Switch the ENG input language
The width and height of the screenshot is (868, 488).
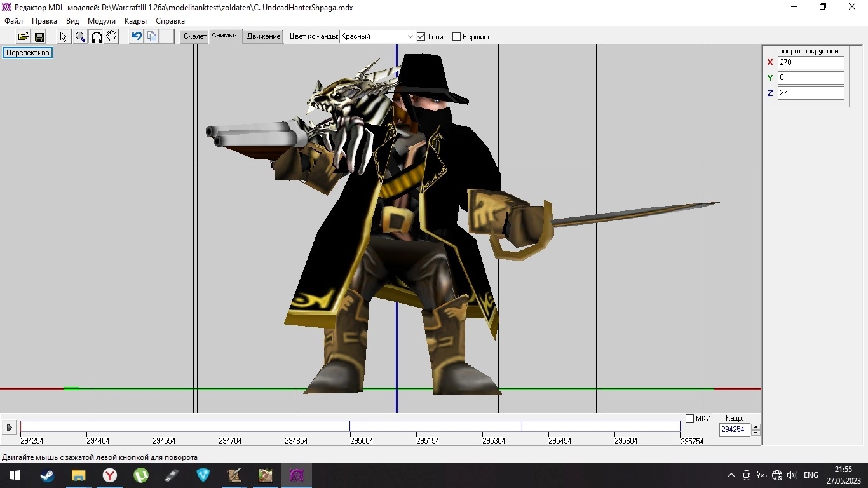click(x=811, y=475)
